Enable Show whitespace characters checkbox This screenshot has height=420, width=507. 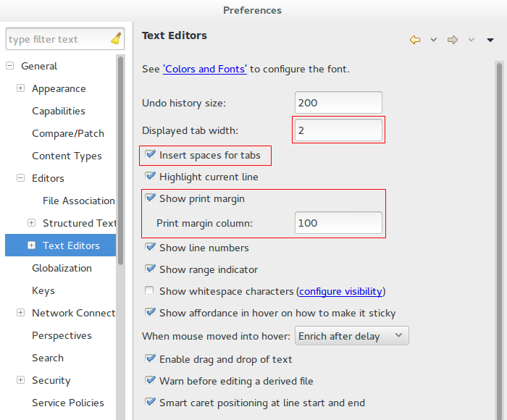pos(149,290)
